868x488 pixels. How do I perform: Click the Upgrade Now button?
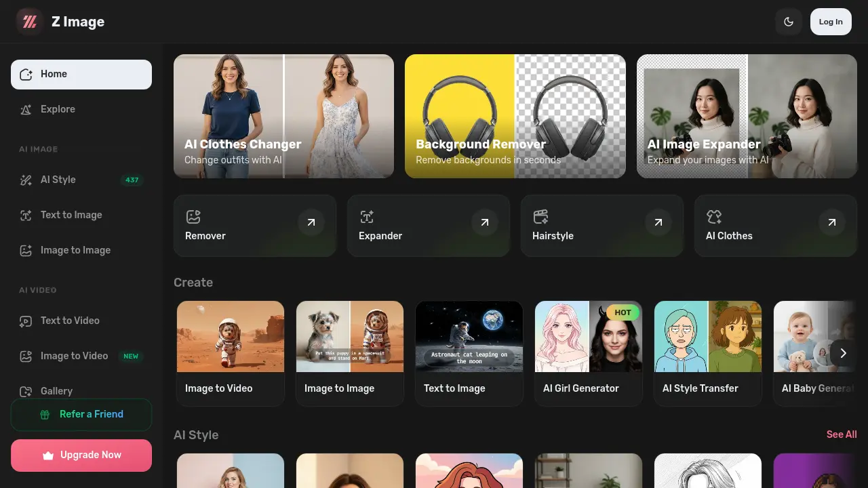(x=81, y=455)
